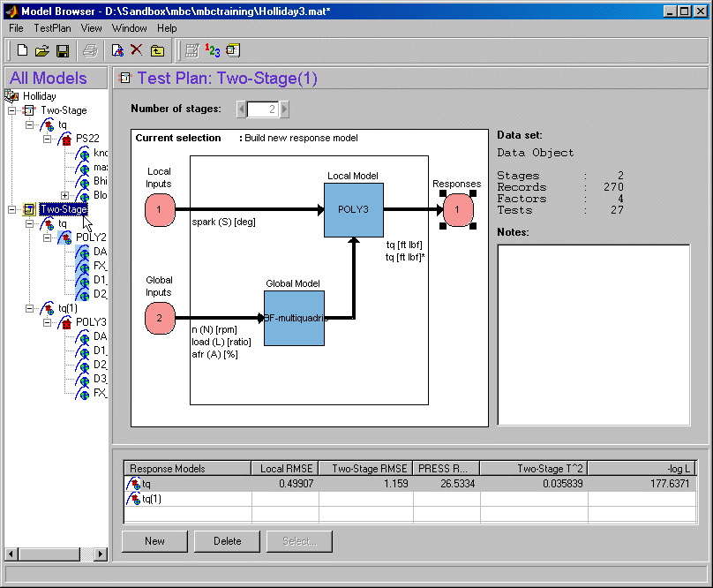This screenshot has width=713, height=588.
Task: Open the Window menu
Action: point(130,28)
